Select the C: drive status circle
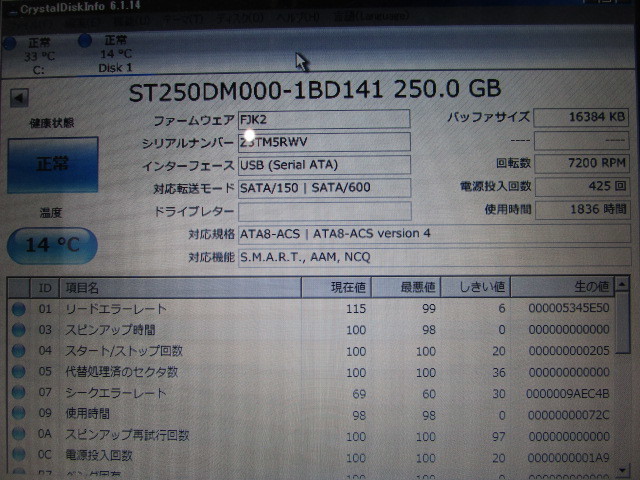 (9, 43)
